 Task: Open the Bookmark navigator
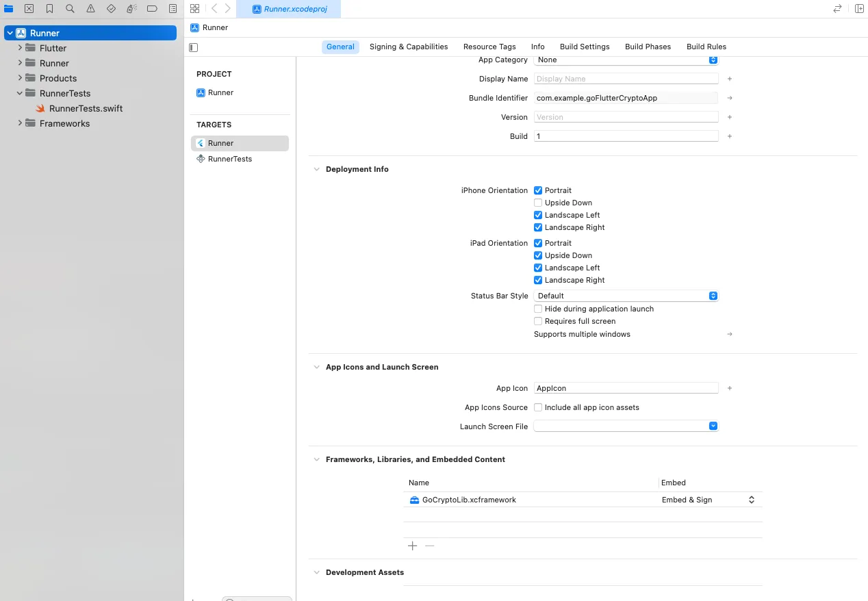50,9
